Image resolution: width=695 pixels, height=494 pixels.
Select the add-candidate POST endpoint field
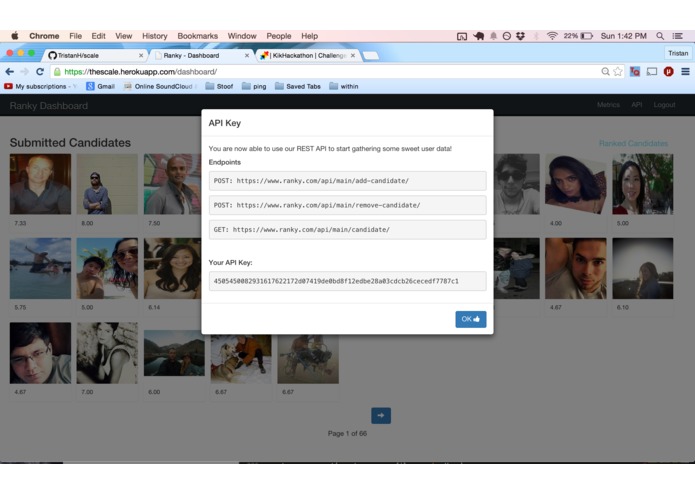(x=348, y=181)
